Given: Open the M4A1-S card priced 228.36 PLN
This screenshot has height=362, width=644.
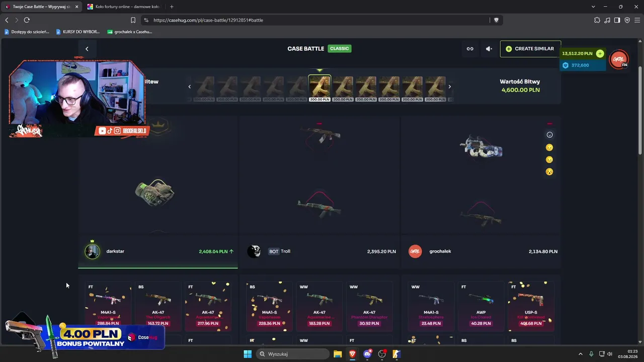Looking at the screenshot, I should pos(269,306).
